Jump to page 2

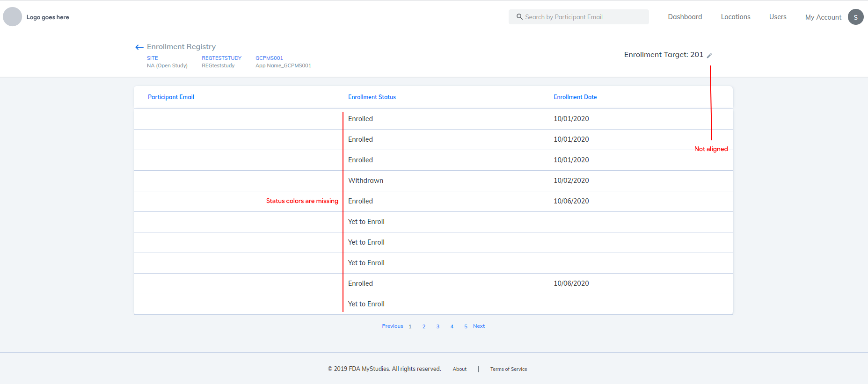click(424, 326)
